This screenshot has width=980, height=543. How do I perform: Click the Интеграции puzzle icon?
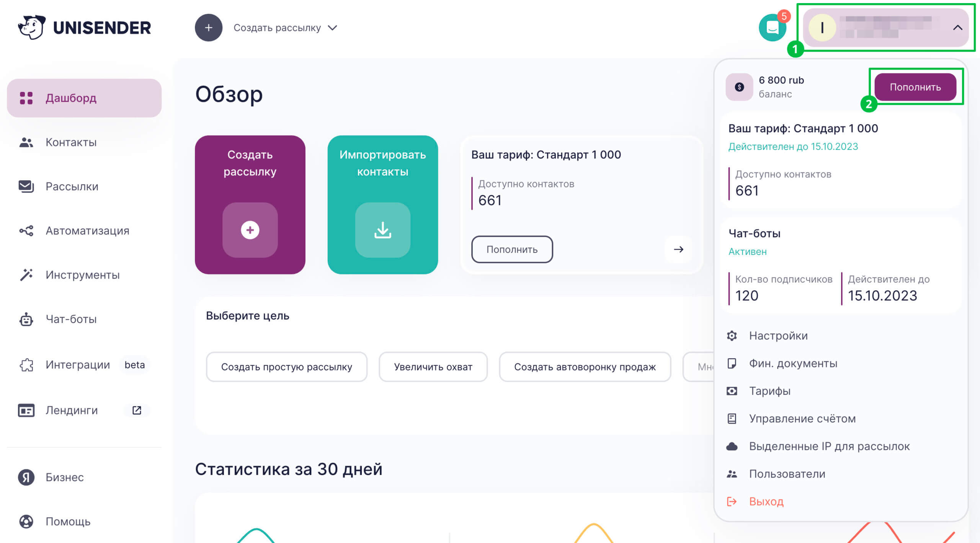coord(26,365)
